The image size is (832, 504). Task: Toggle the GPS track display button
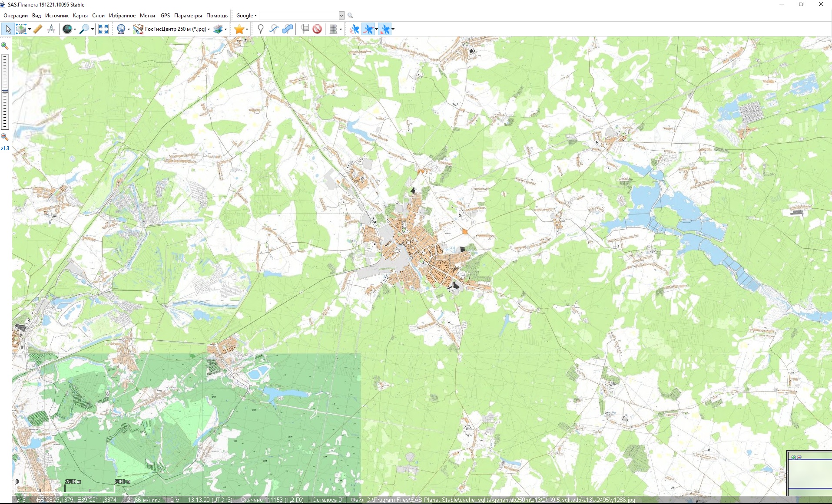coord(368,29)
